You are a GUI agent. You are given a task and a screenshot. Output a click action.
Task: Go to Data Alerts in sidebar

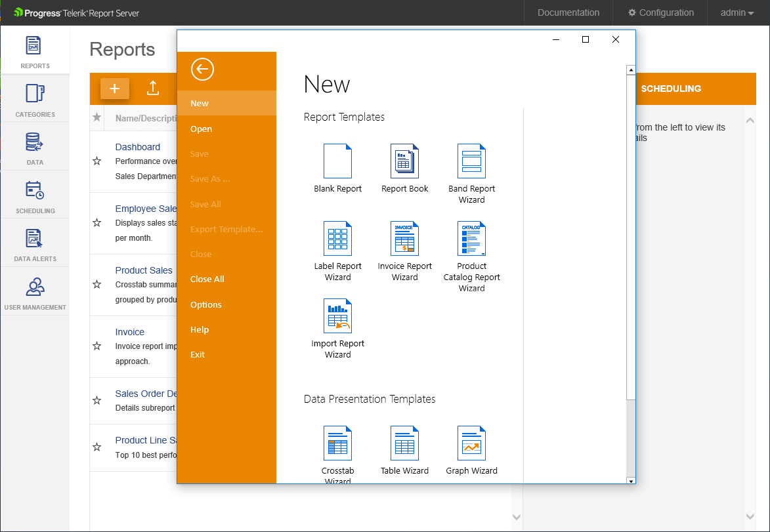pyautogui.click(x=35, y=244)
